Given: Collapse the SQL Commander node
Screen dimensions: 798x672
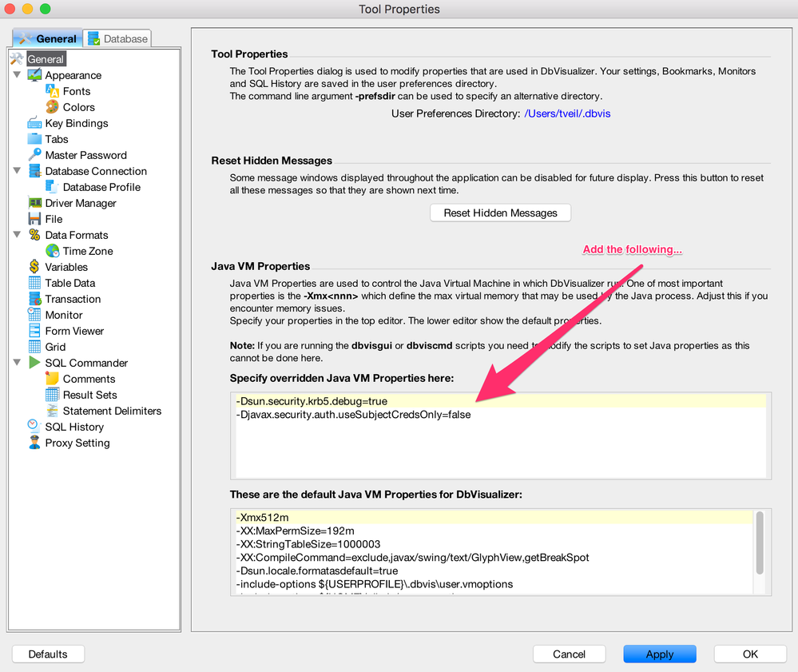Looking at the screenshot, I should click(17, 363).
